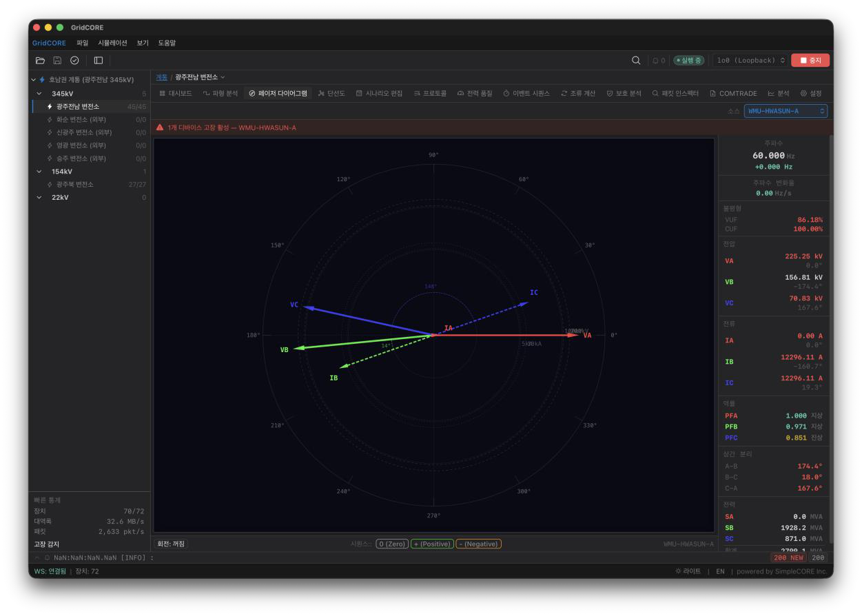Select the 보호 분석 tab

(x=624, y=93)
